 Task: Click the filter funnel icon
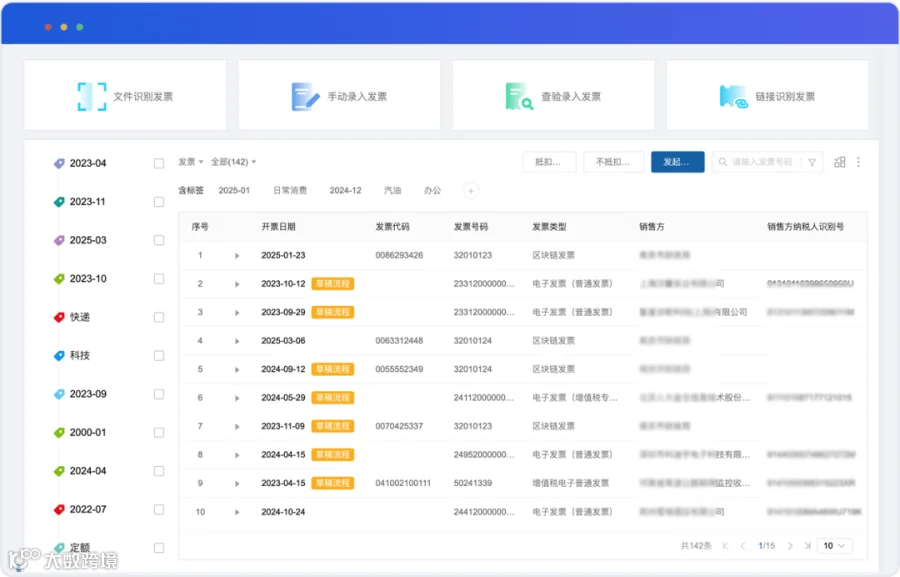[x=812, y=162]
